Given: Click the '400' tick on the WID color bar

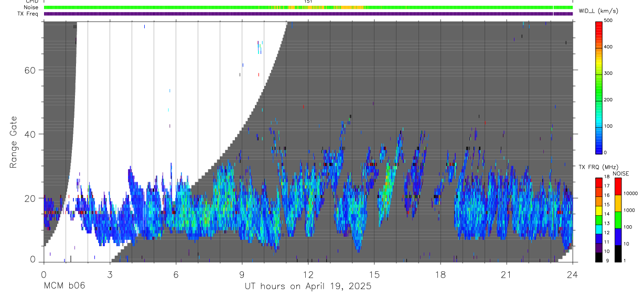Looking at the screenshot, I should [x=608, y=47].
